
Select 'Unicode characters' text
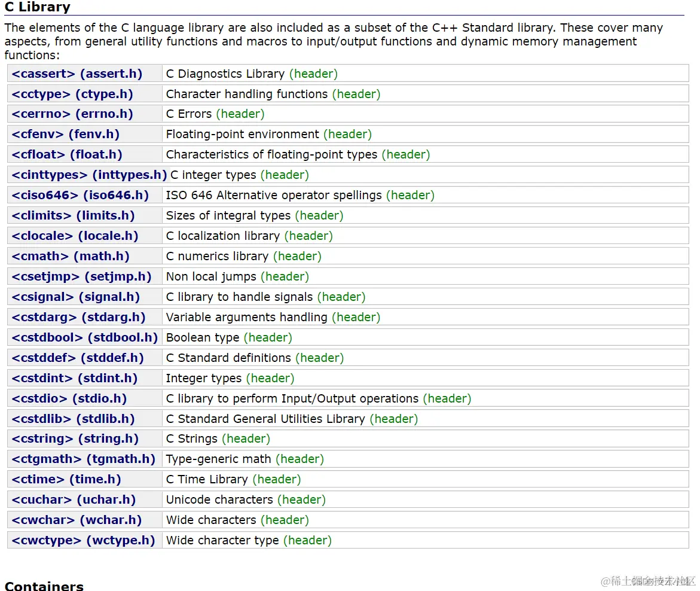click(x=219, y=500)
